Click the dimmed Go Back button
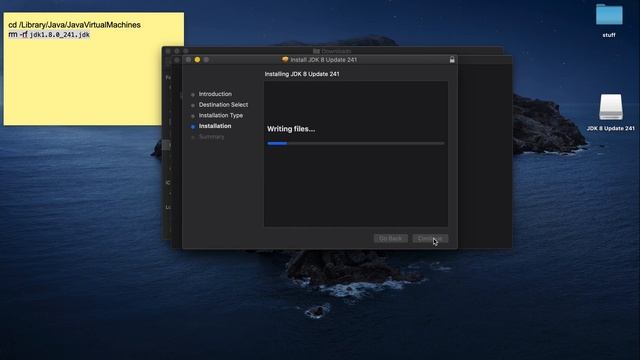 [391, 238]
